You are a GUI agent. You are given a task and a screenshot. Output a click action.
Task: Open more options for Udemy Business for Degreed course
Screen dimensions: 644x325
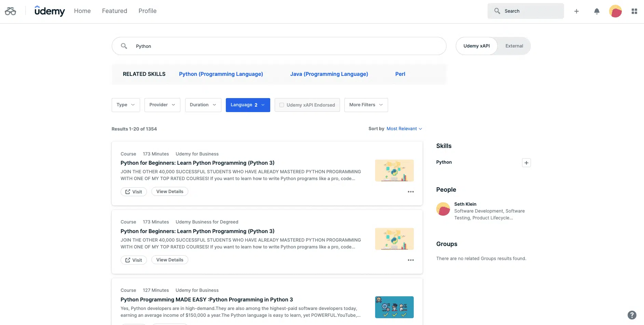pos(411,260)
